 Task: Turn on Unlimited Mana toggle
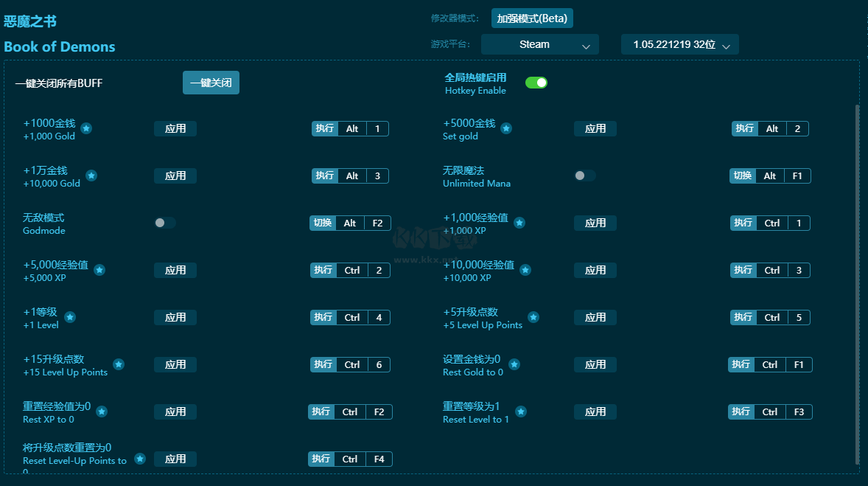[584, 176]
